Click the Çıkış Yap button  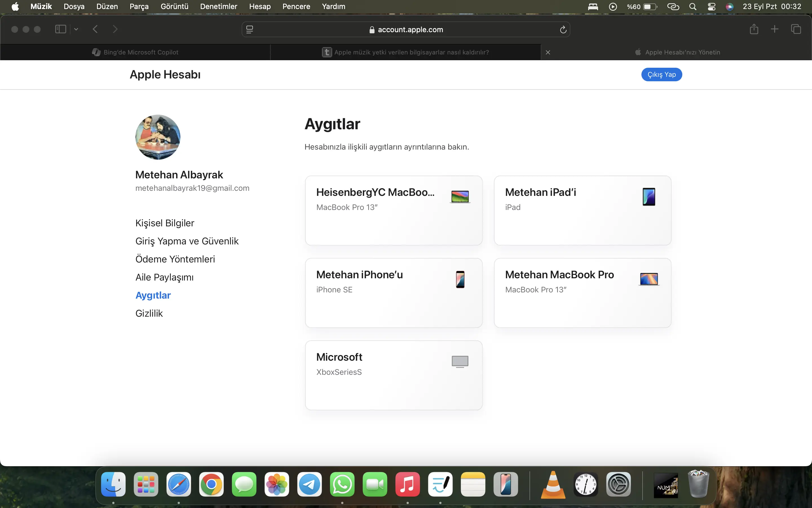point(661,74)
